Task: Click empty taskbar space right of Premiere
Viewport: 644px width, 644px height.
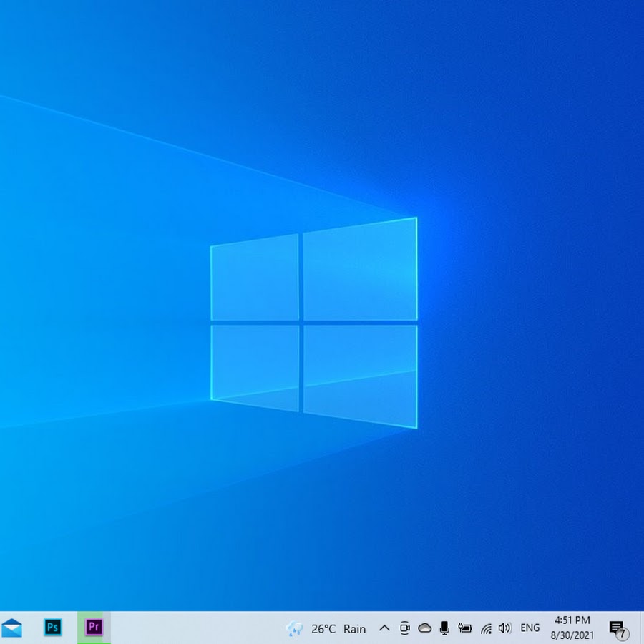Action: click(x=193, y=628)
